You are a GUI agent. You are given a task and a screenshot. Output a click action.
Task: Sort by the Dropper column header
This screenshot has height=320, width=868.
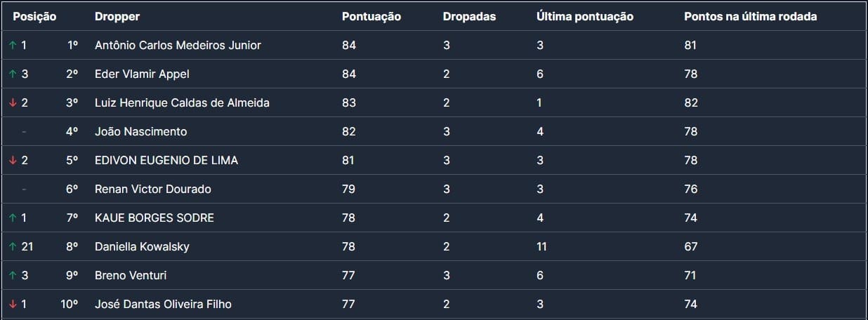pos(117,17)
